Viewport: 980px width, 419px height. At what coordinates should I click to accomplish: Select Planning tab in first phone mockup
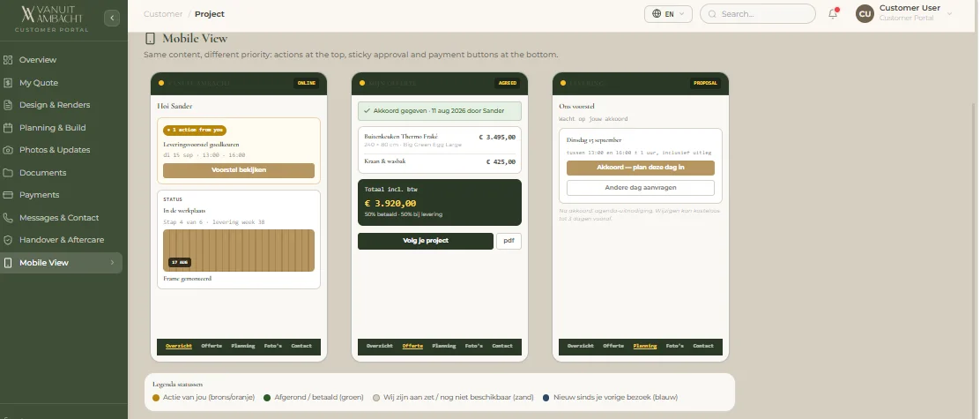click(x=243, y=346)
